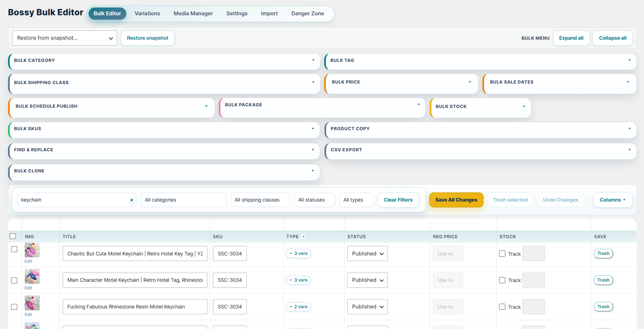Trash the Main Character keychain
The height and width of the screenshot is (329, 644).
[603, 280]
